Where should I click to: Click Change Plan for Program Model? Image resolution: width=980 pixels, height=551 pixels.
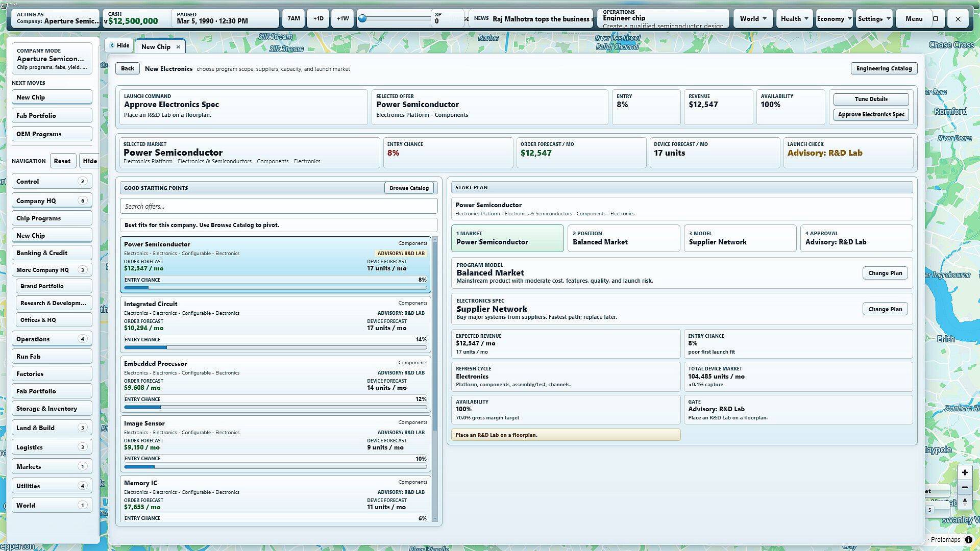point(885,273)
